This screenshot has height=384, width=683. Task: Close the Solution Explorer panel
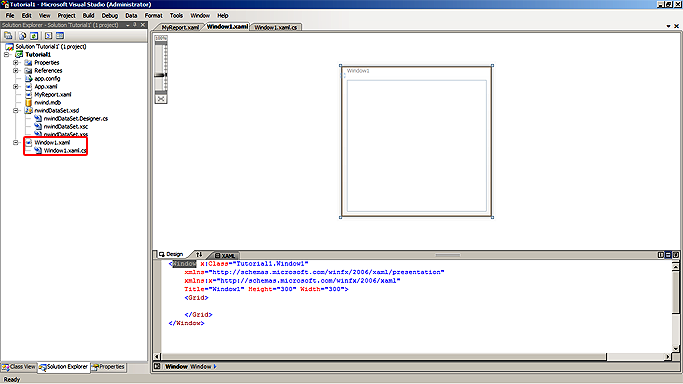[143, 25]
